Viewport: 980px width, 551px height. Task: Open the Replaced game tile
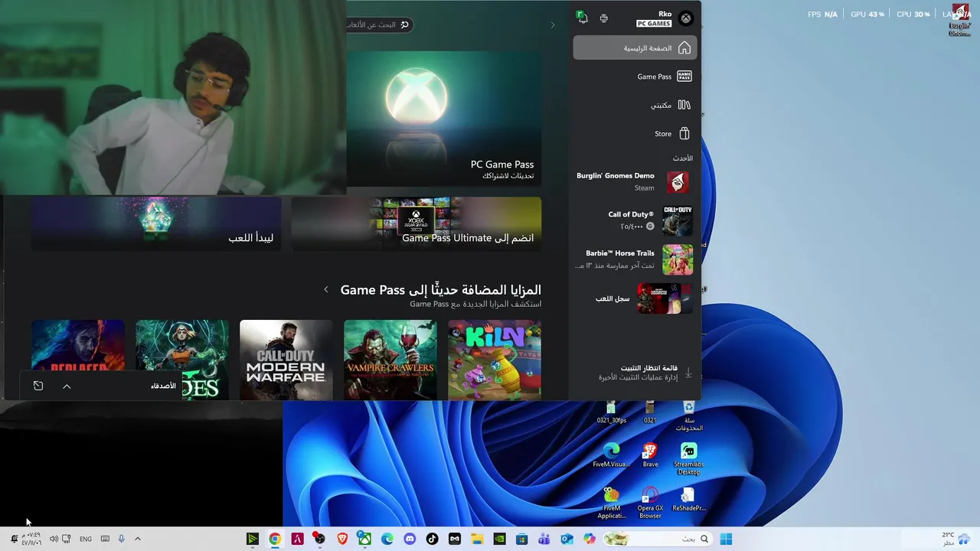[78, 346]
